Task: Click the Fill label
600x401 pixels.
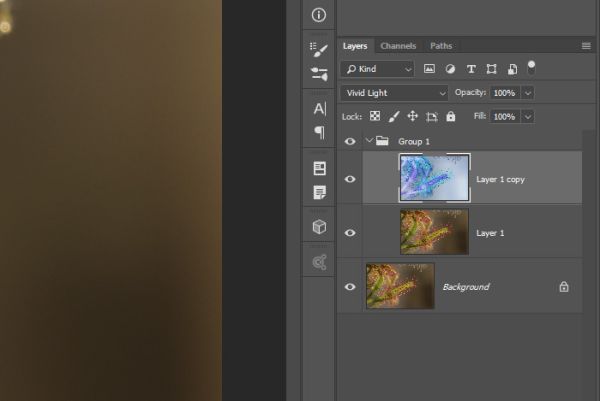Action: [480, 116]
